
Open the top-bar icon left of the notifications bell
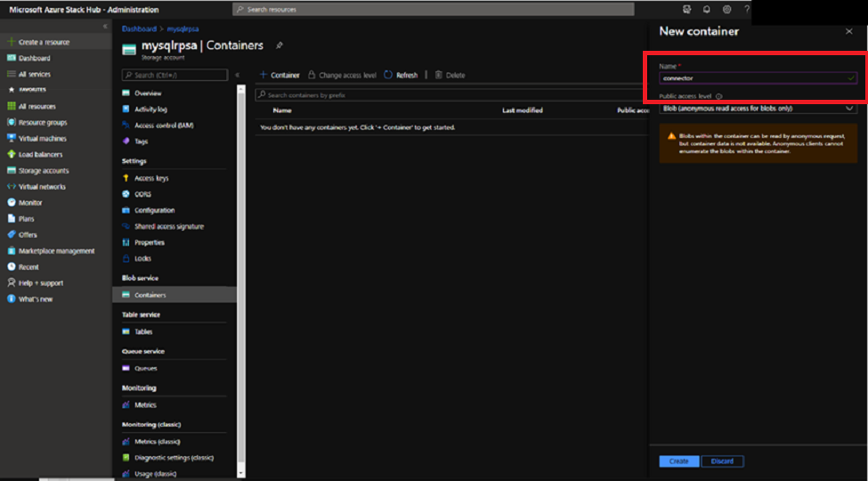(687, 10)
